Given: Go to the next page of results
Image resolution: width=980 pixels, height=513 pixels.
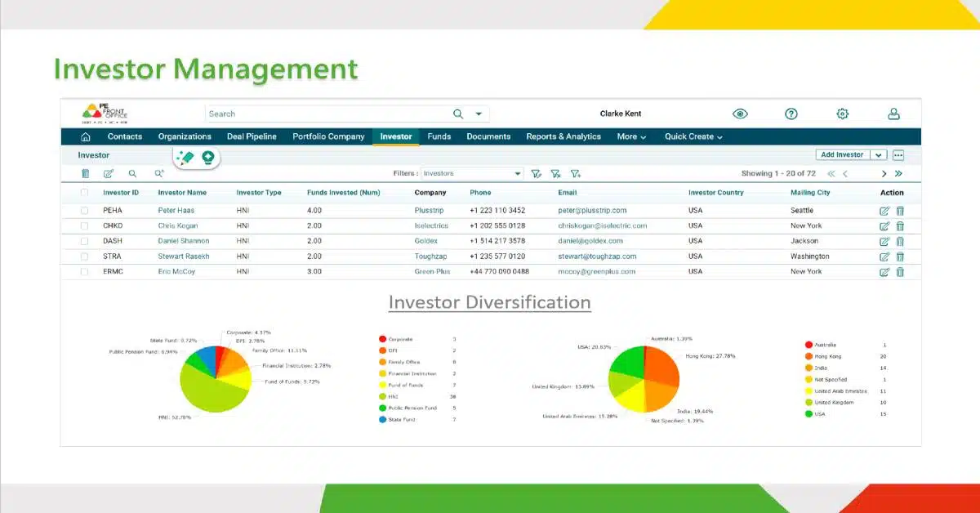Looking at the screenshot, I should coord(884,174).
